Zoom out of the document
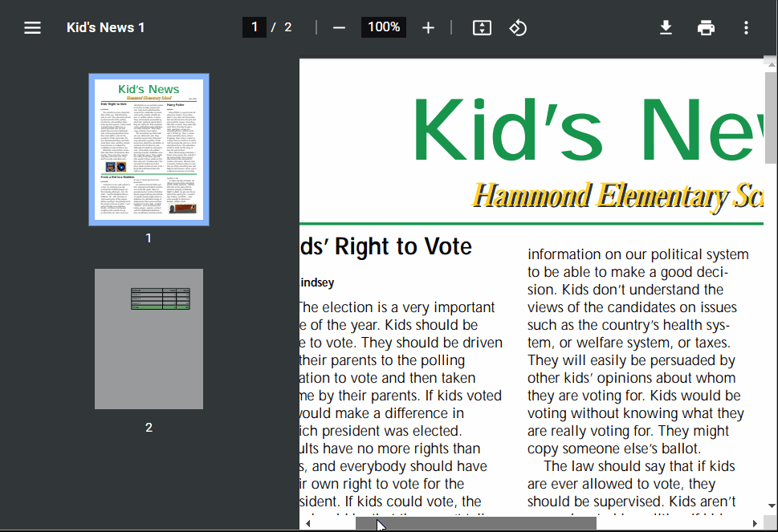Image resolution: width=778 pixels, height=532 pixels. [338, 27]
